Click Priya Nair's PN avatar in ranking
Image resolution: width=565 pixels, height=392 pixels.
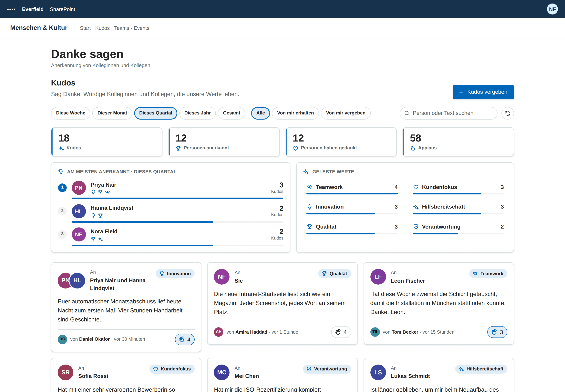(x=79, y=188)
